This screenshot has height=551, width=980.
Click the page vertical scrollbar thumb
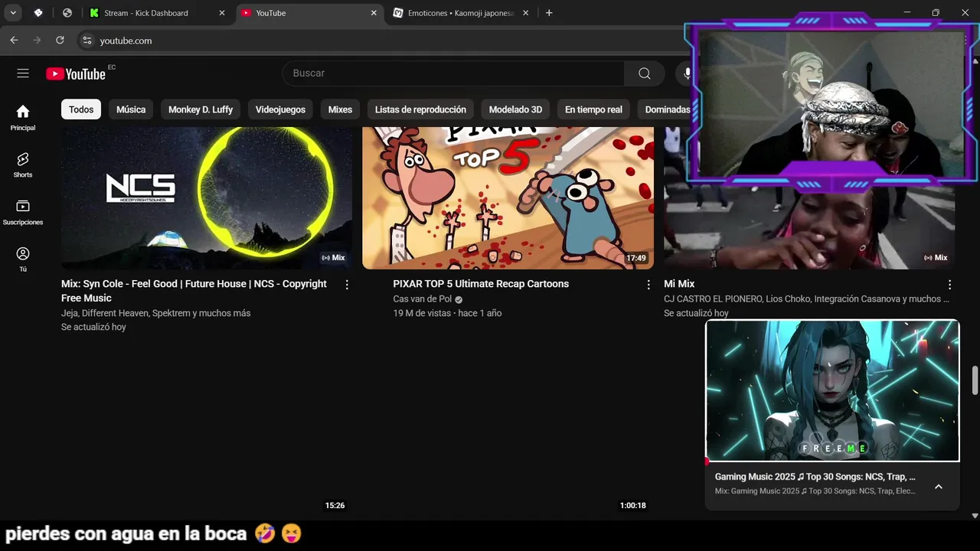coord(975,381)
